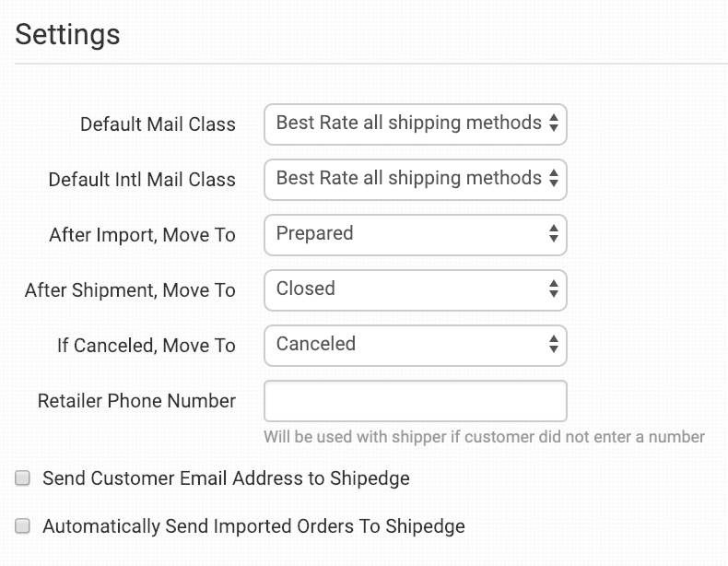Tick Automatically Send Imported Orders checkbox
Screen dimensions: 728x566
(23, 526)
